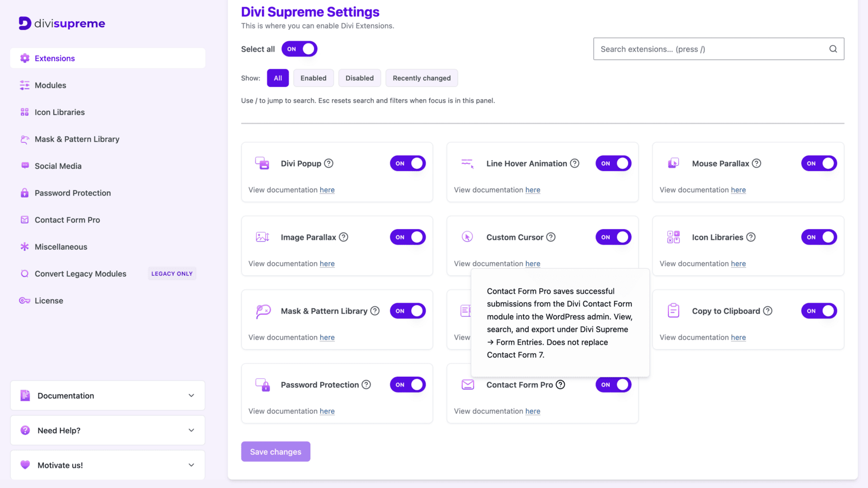Disable the Image Parallax extension switch
868x488 pixels.
(408, 237)
